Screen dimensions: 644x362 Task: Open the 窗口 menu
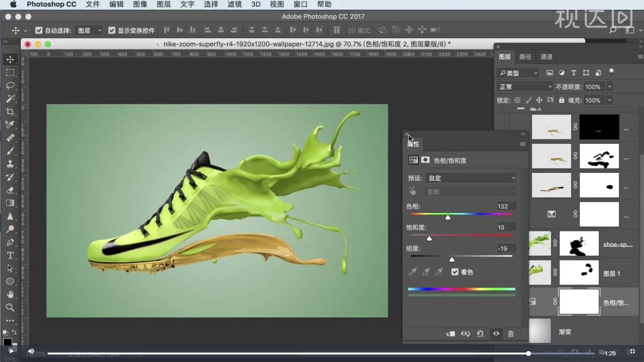pos(300,4)
